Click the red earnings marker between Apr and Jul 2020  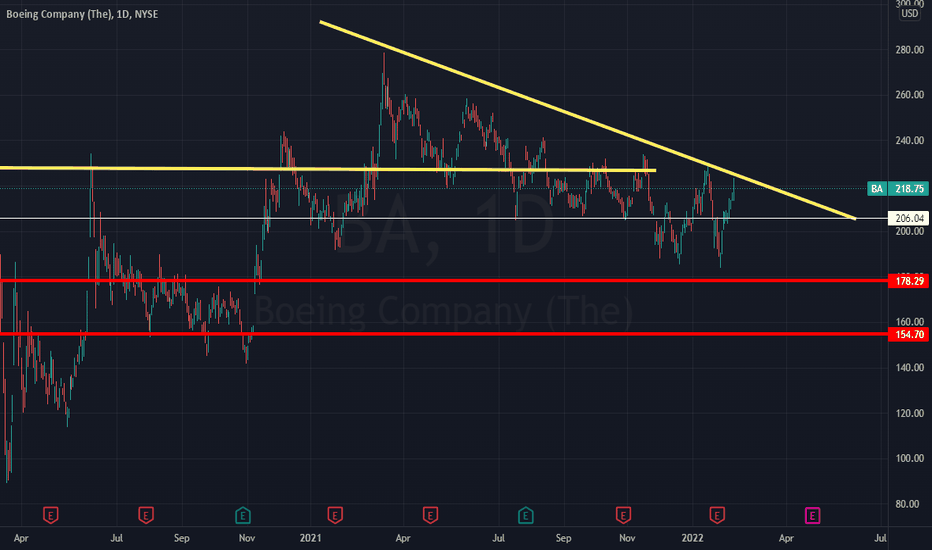[x=51, y=515]
